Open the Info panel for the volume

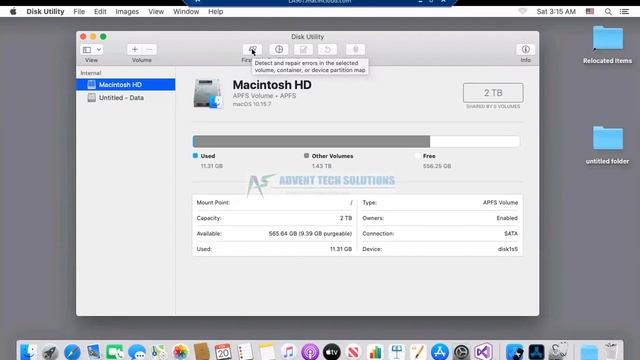point(525,49)
